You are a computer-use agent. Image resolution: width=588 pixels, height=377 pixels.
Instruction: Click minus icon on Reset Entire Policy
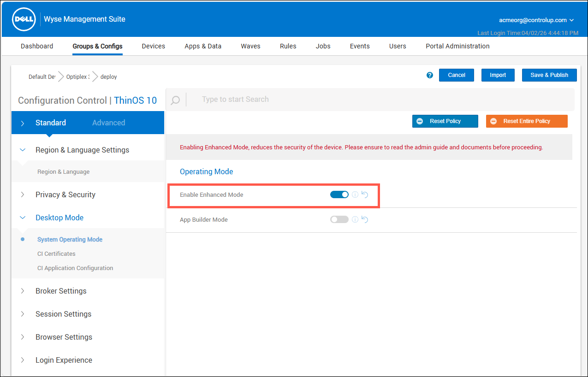pos(493,121)
